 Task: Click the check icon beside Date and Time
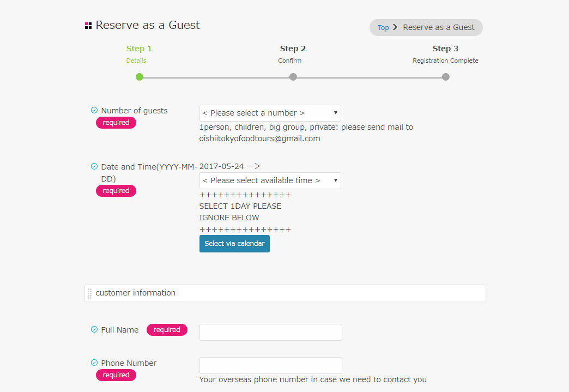tap(94, 166)
